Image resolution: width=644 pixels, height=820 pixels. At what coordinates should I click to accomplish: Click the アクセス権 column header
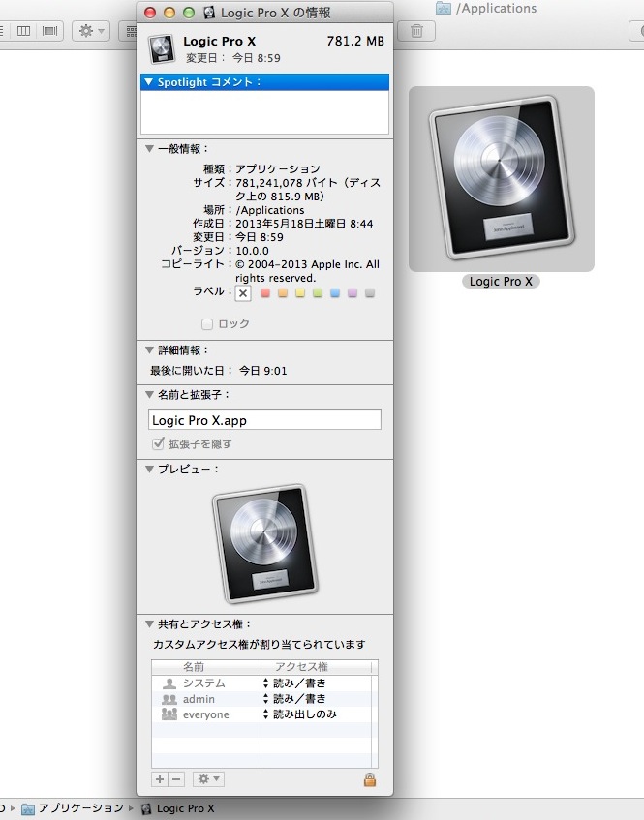(x=317, y=667)
